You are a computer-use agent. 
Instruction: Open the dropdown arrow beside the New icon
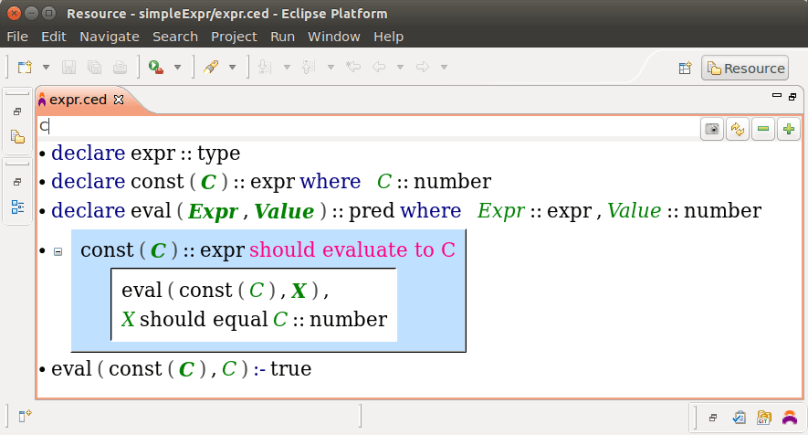(x=45, y=67)
